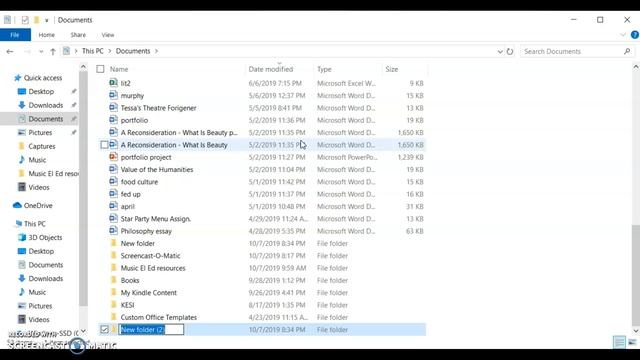
Task: Click the Videos icon under This PC
Action: coord(22,319)
